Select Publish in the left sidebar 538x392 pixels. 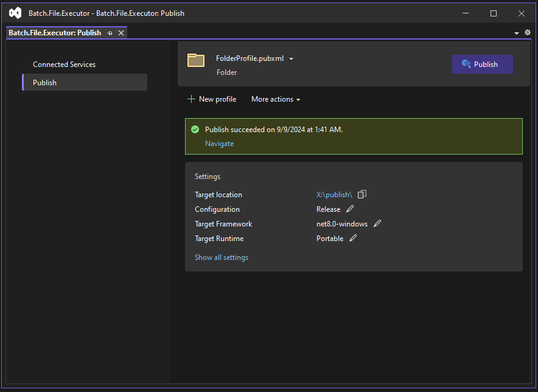click(44, 83)
